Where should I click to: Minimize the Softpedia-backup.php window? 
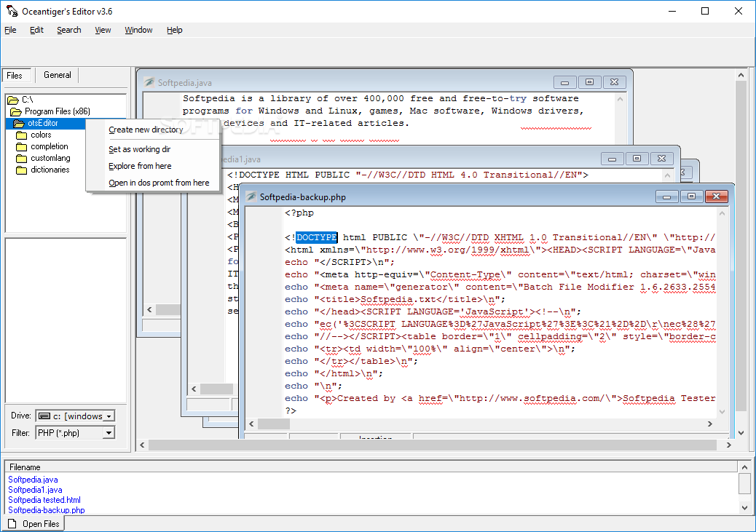pyautogui.click(x=667, y=196)
